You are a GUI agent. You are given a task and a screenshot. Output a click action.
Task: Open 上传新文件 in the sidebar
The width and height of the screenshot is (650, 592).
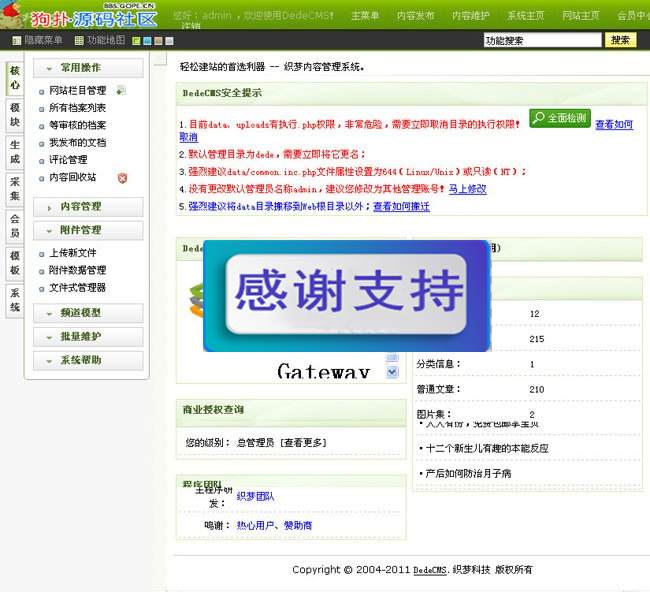(73, 253)
